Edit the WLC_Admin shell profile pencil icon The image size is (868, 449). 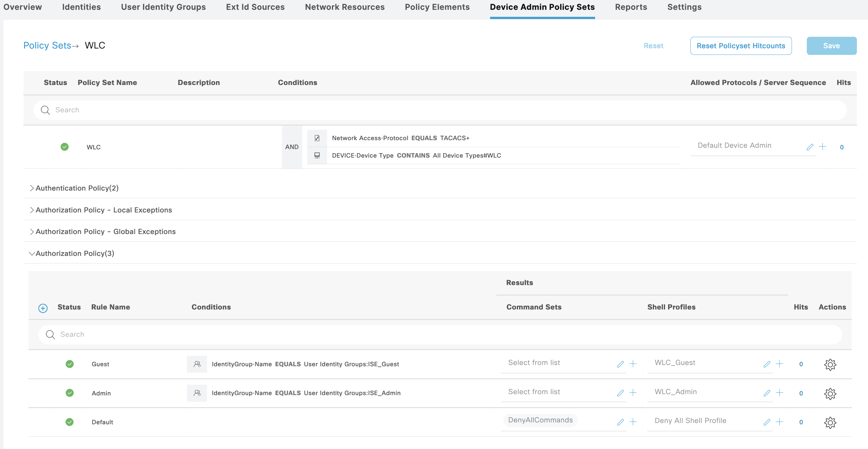[767, 393]
